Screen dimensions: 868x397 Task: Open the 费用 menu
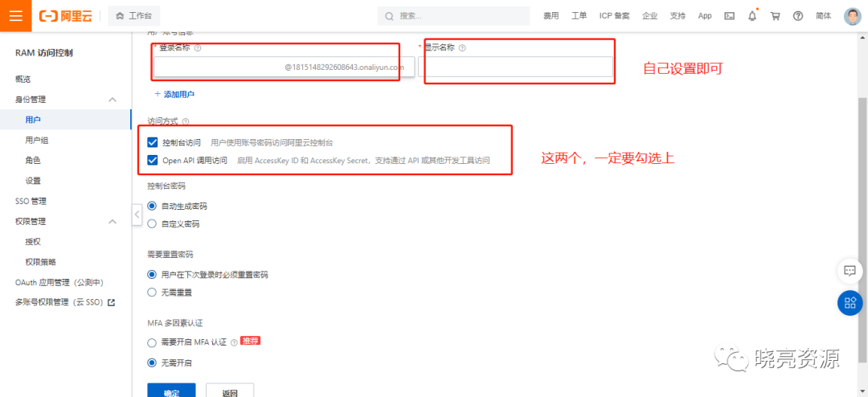[551, 16]
